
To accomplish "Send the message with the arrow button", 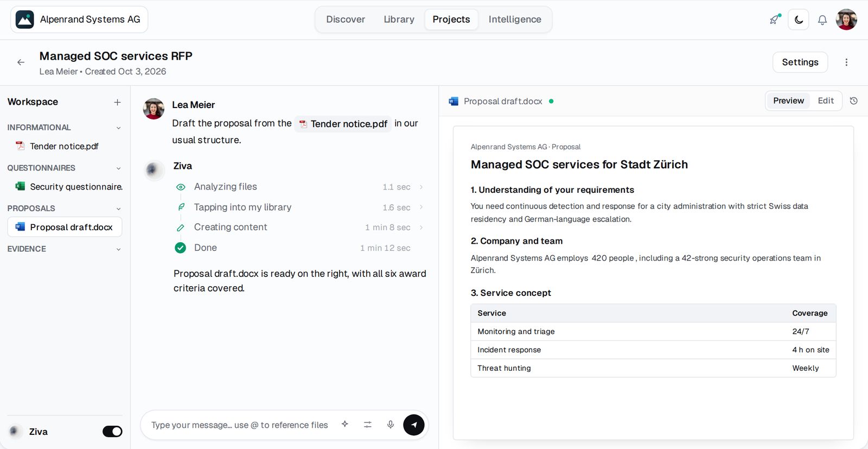I will [x=414, y=425].
